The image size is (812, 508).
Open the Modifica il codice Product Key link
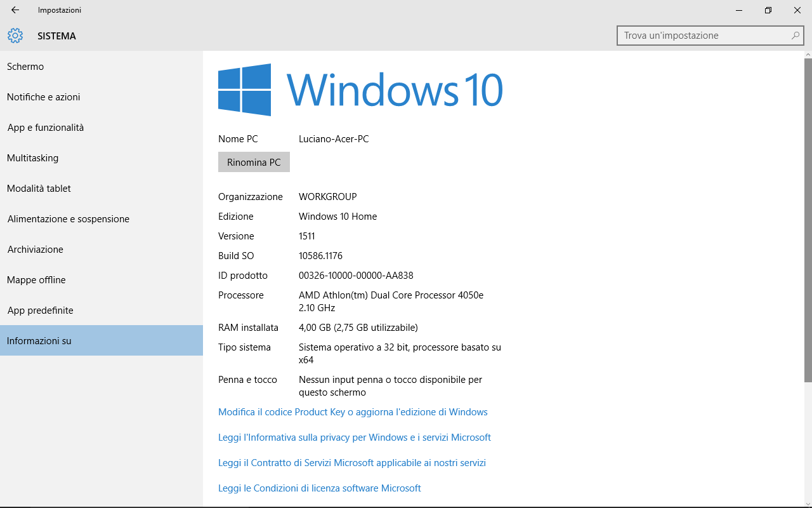click(353, 412)
